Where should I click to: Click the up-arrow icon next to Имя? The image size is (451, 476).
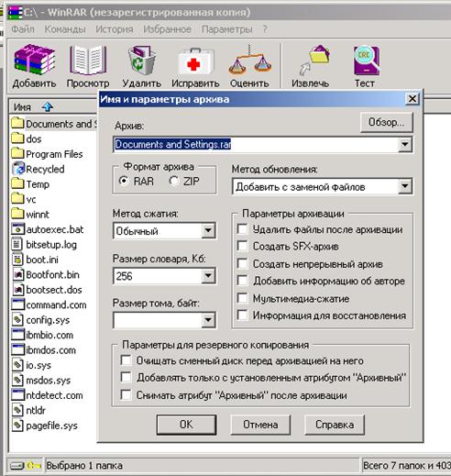[x=48, y=106]
